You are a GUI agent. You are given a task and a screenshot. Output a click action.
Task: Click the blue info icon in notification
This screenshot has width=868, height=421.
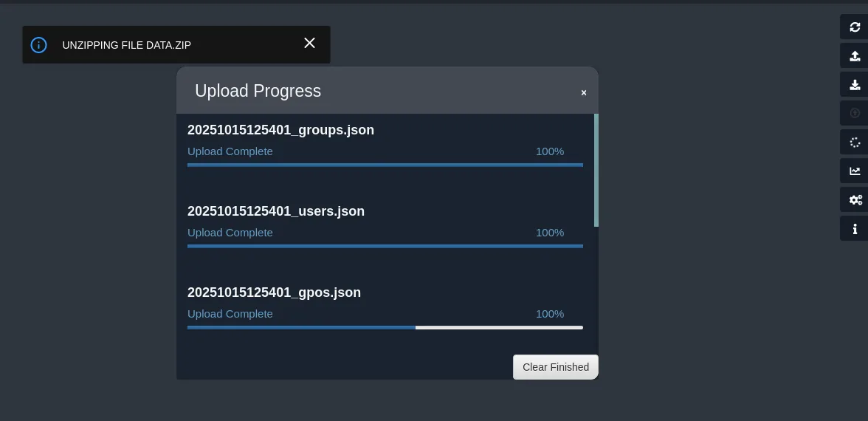pyautogui.click(x=38, y=45)
